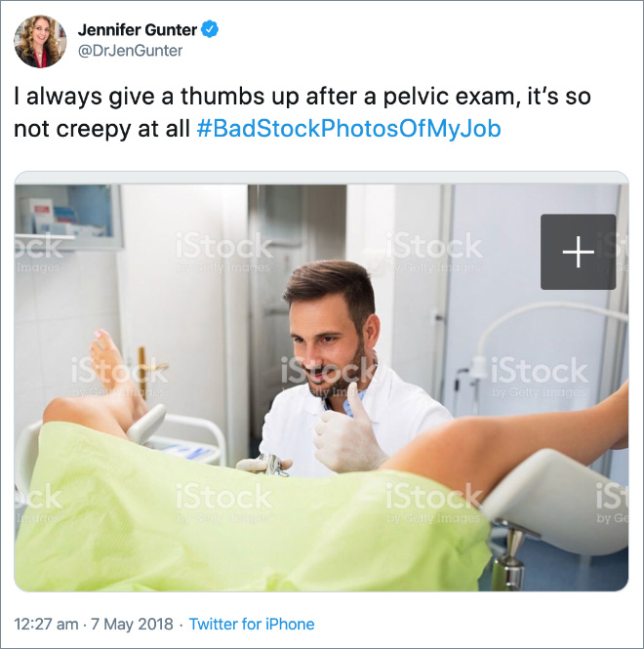Viewport: 644px width, 649px height.
Task: Click the words "not creepy at all"
Action: 101,129
